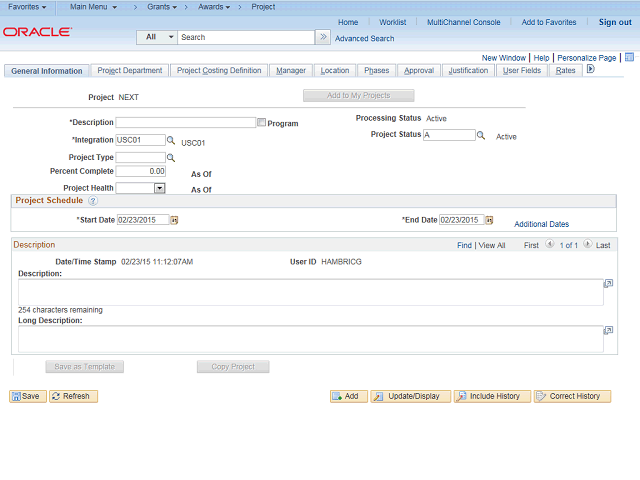Click the Save as Template button
Viewport: 640px width, 480px height.
(x=84, y=367)
